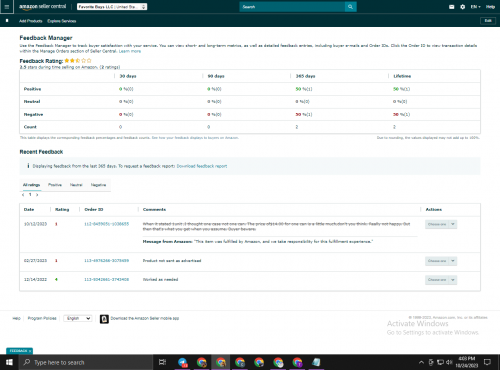
Task: Go to previous page of feedback
Action: [x=23, y=195]
